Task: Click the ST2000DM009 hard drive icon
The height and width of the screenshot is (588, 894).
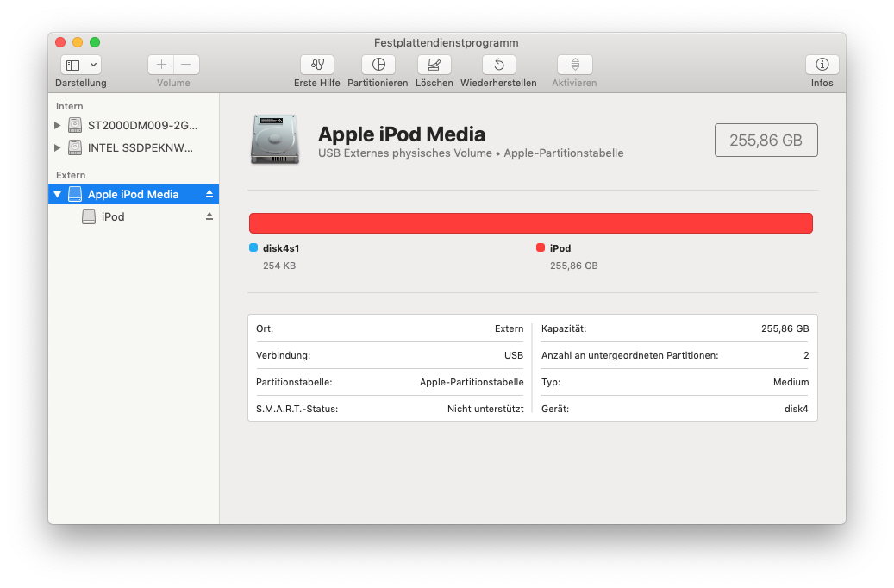Action: coord(75,125)
